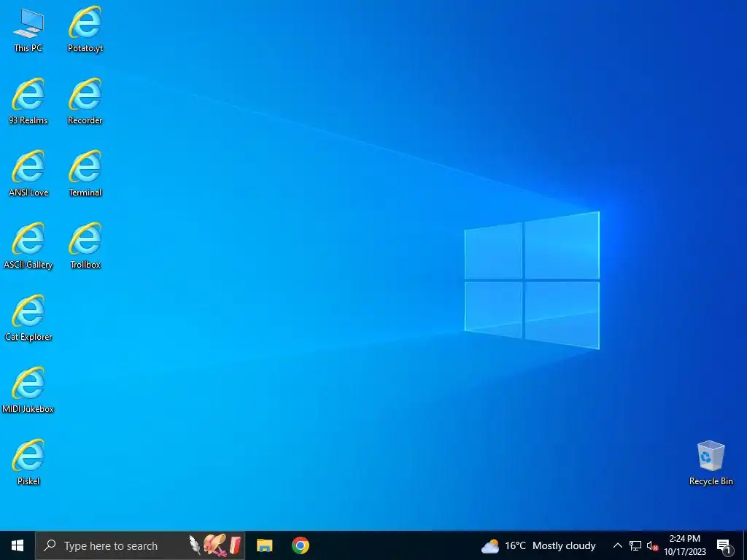The height and width of the screenshot is (560, 747).
Task: Click the Show desktop strip at the taskbar edge
Action: 745,545
